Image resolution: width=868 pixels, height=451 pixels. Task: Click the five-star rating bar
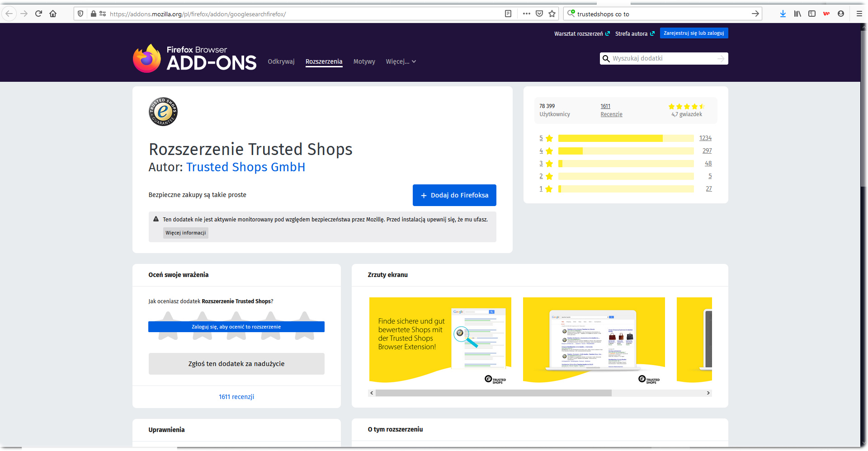(x=626, y=138)
